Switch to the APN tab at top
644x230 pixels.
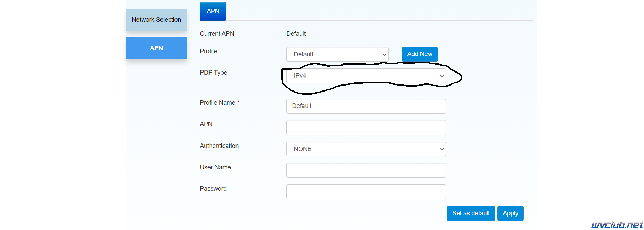tap(213, 11)
